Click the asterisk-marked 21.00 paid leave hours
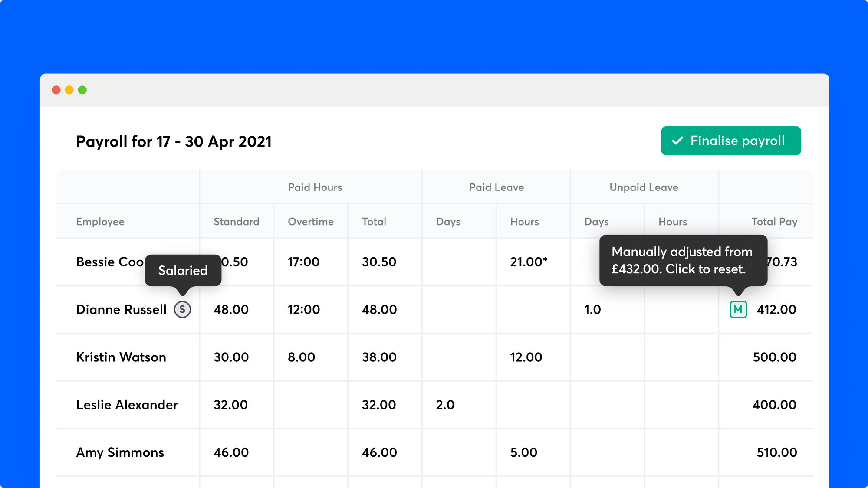The image size is (868, 488). [x=529, y=262]
